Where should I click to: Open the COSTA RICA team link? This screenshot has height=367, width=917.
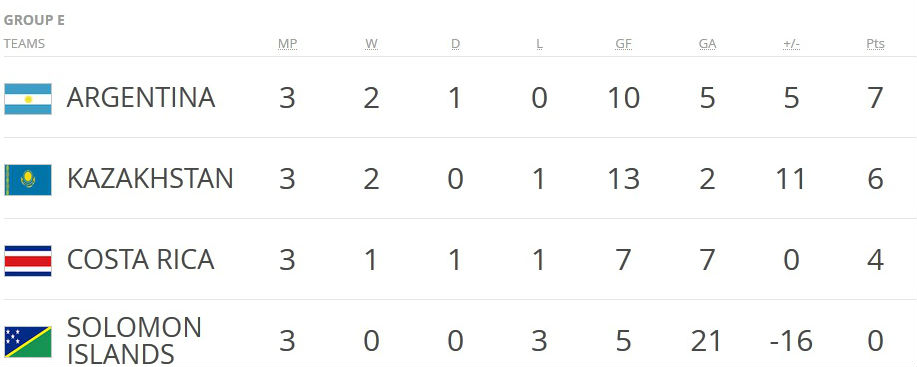140,259
